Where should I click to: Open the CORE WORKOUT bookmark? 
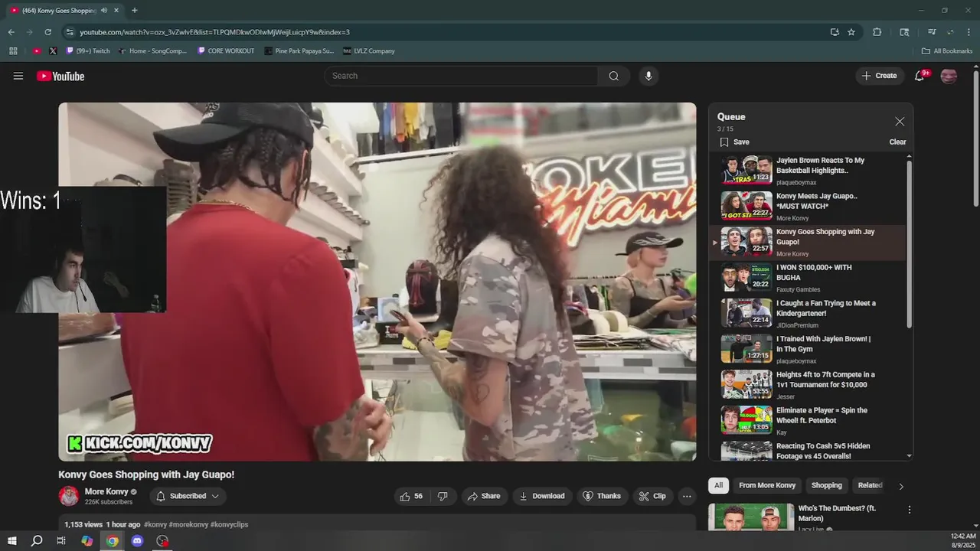coord(226,51)
